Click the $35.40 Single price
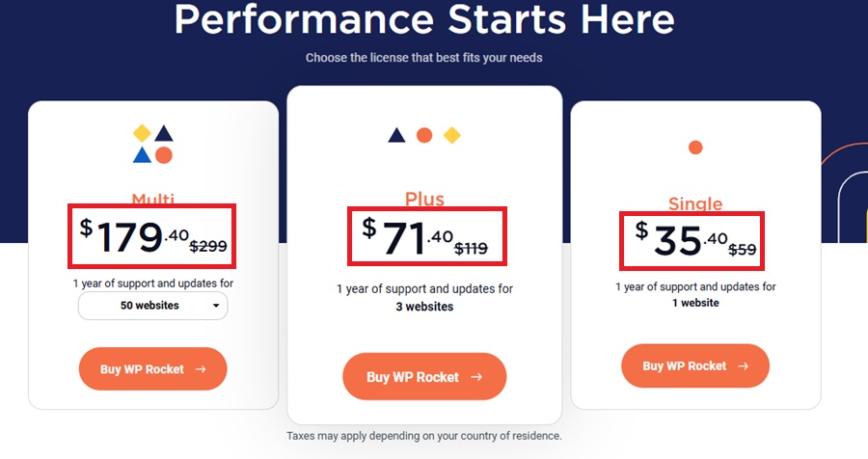This screenshot has width=868, height=459. pos(678,240)
